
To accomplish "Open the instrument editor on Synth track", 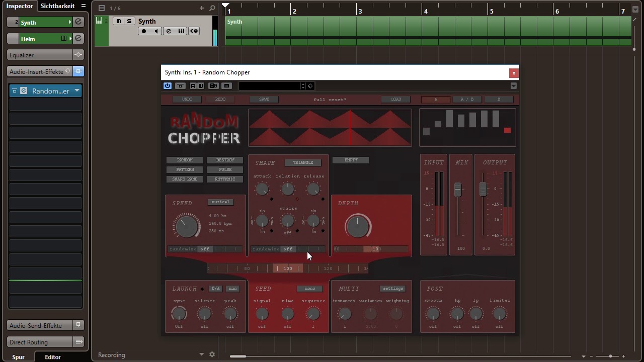I will pyautogui.click(x=181, y=31).
